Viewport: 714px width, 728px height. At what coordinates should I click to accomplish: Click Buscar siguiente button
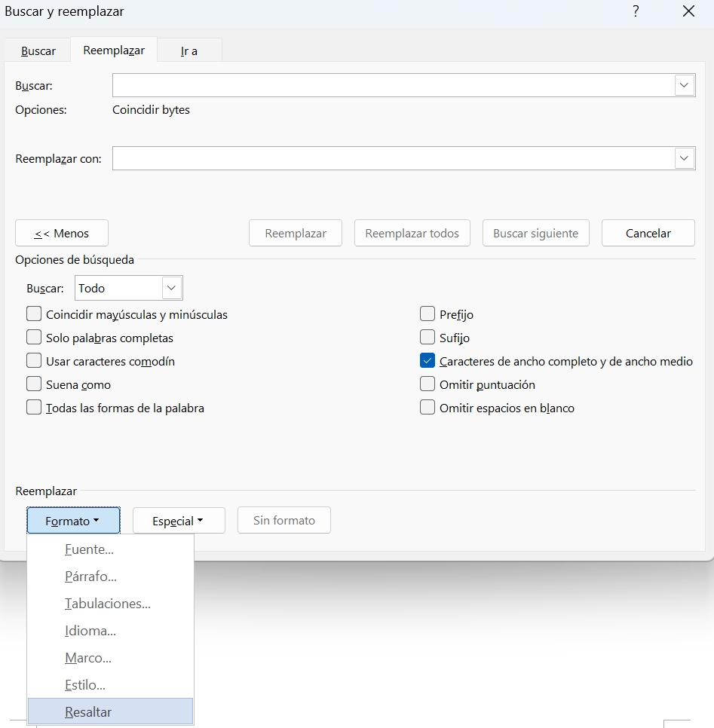(x=535, y=233)
